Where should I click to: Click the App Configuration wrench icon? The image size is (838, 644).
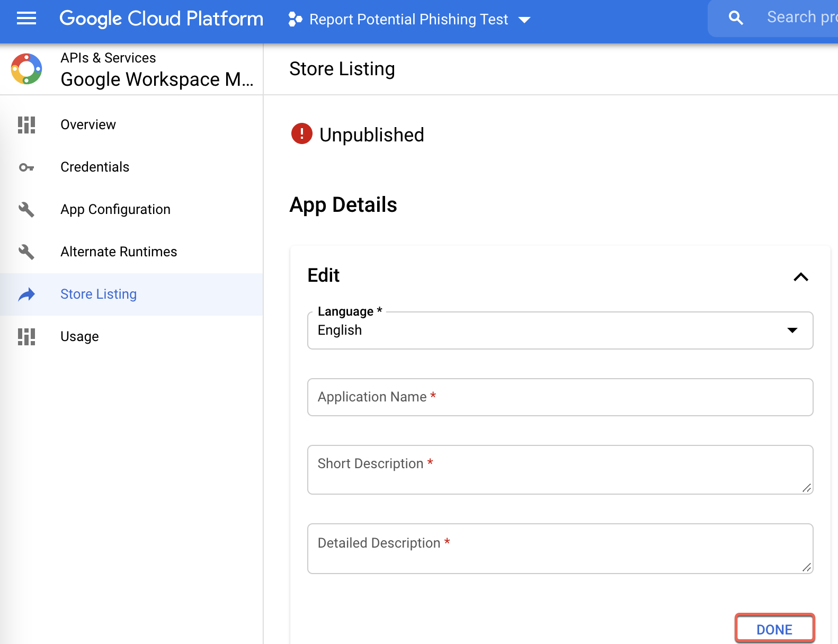26,210
